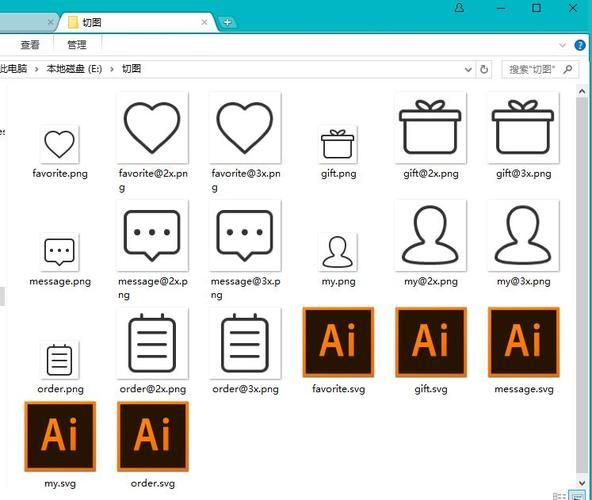Select the message.svg Illustrator file icon

[524, 342]
